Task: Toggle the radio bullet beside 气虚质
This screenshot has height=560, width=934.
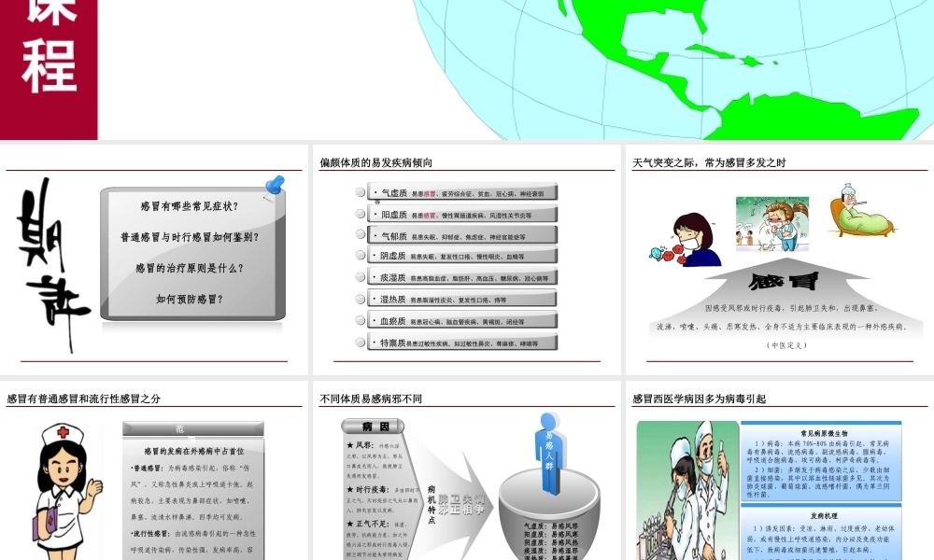Action: pos(360,192)
